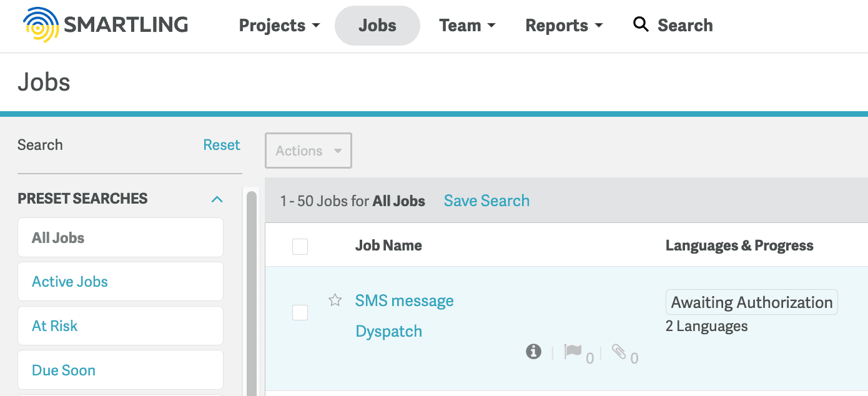Open Search from the top navigation
868x396 pixels.
pyautogui.click(x=673, y=25)
